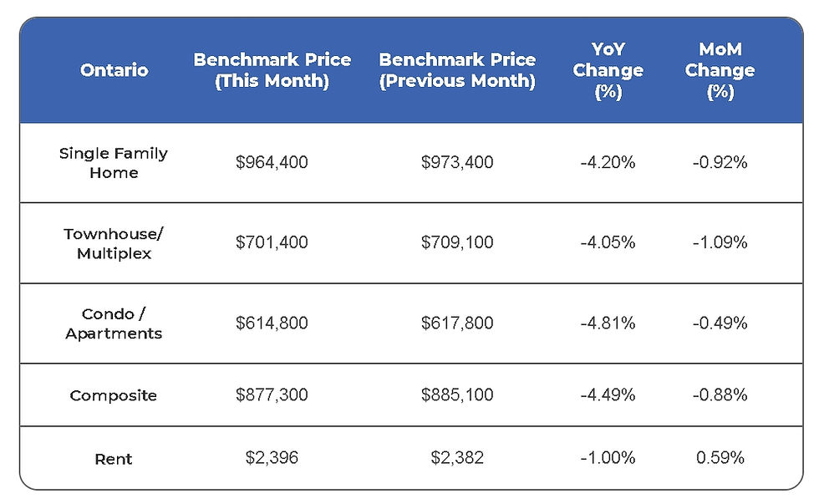The image size is (819, 504).
Task: Select the Townhouse/Multiplex row label
Action: 114,243
